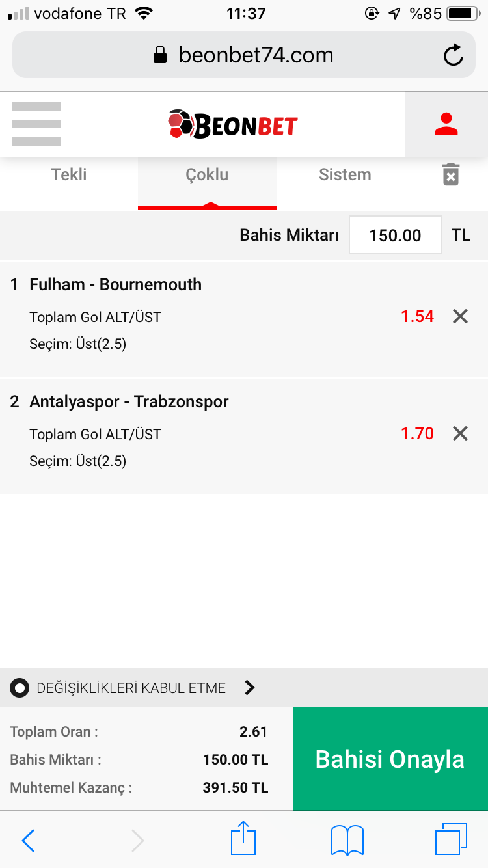Open the user account icon
The image size is (488, 868).
tap(446, 124)
